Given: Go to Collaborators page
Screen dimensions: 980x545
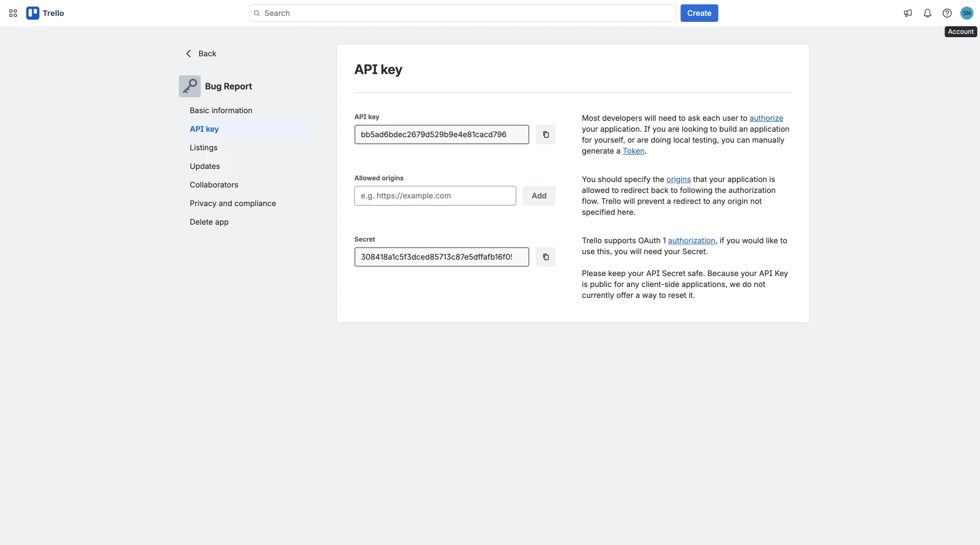Looking at the screenshot, I should (214, 185).
